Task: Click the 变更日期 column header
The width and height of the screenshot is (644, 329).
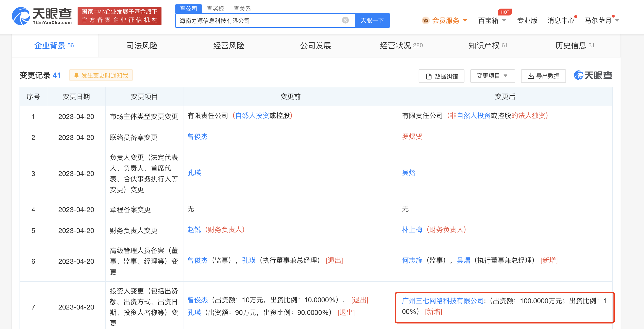Action: pos(76,97)
